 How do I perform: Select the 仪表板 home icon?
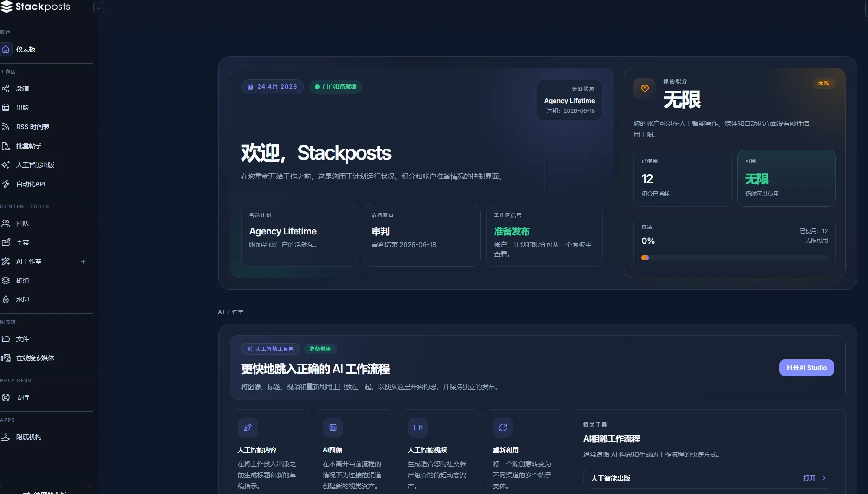tap(6, 49)
